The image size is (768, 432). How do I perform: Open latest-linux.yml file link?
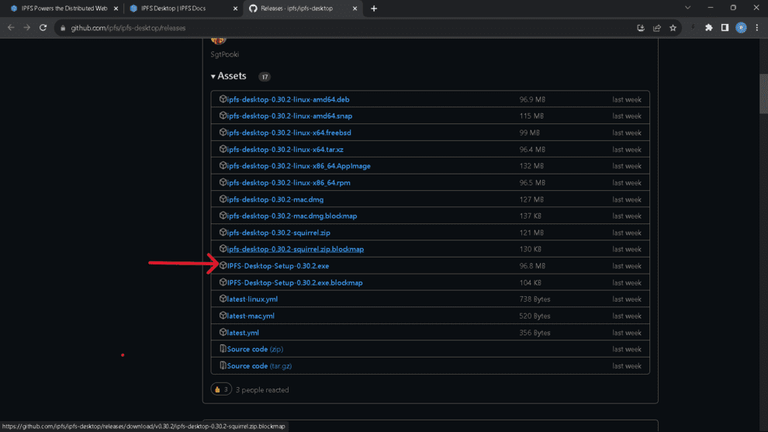(x=252, y=299)
